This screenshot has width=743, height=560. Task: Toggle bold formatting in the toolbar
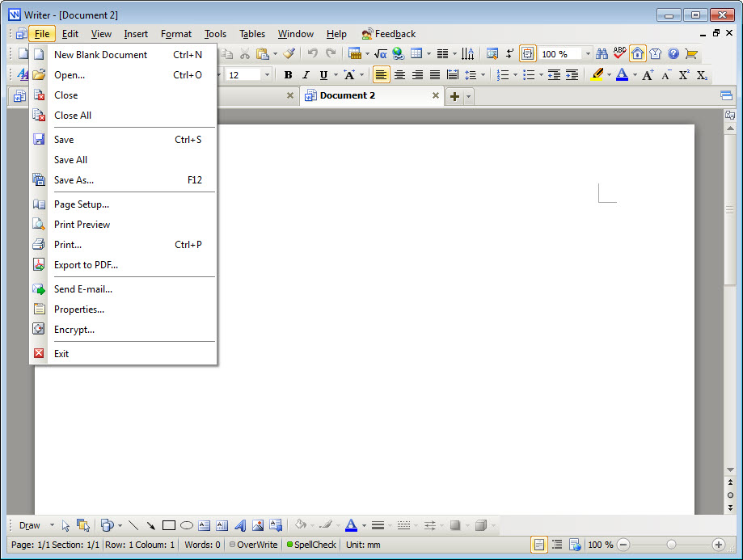[x=288, y=74]
